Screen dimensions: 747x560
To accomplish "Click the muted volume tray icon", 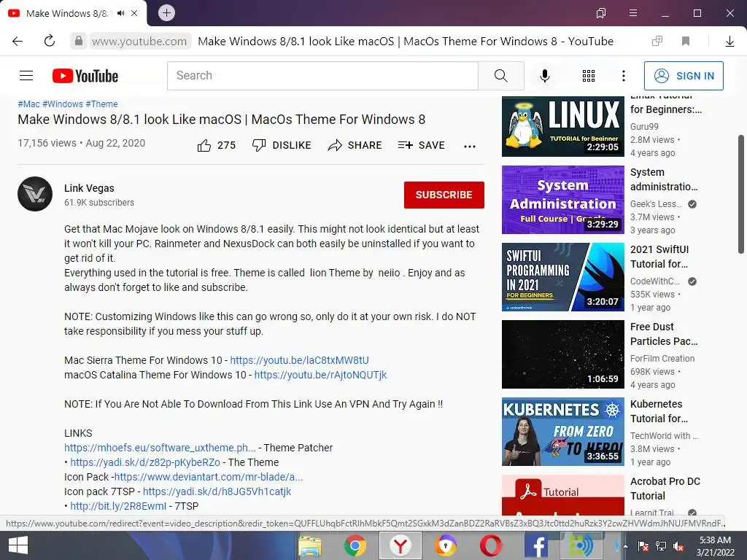I will (x=678, y=546).
